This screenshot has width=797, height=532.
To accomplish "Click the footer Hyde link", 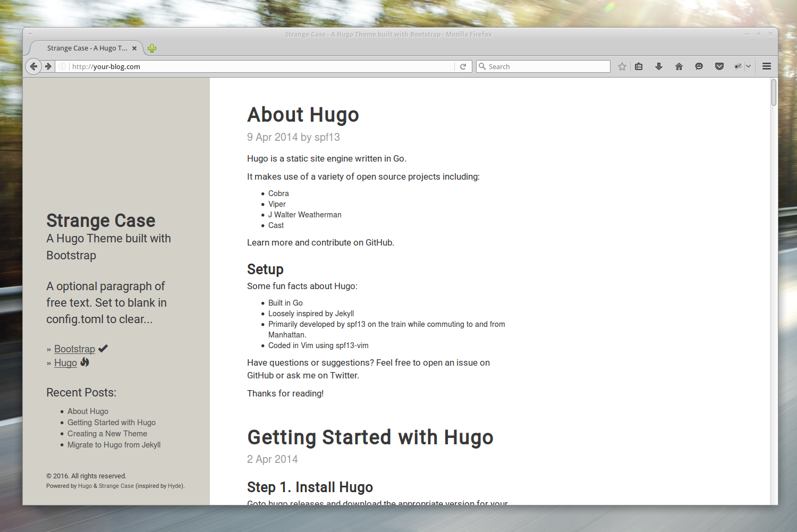I will point(174,486).
